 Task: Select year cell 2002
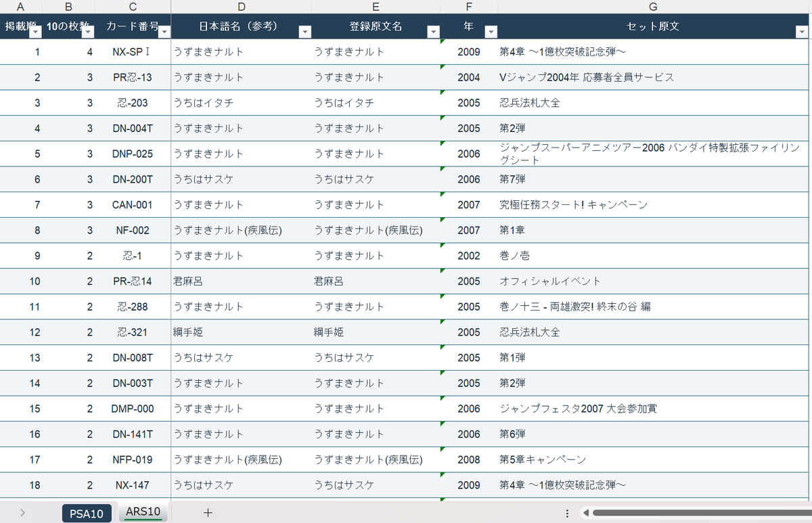pyautogui.click(x=469, y=256)
